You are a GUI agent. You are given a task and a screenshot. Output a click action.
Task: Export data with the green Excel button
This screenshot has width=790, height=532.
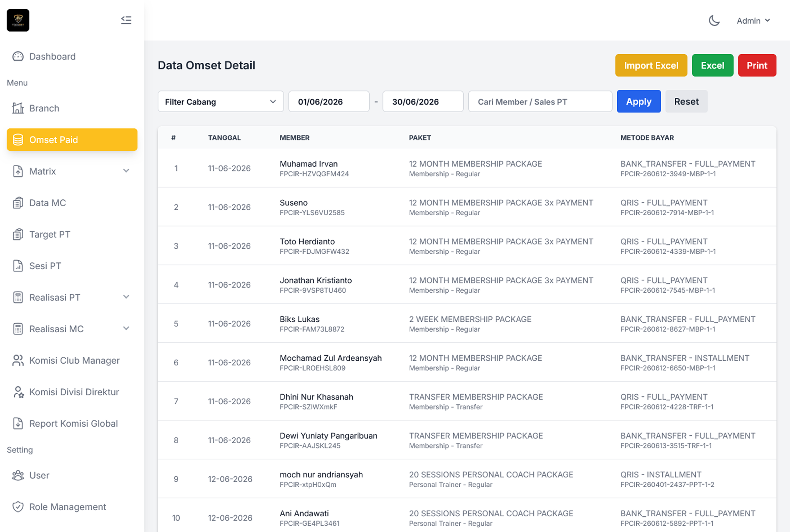713,66
